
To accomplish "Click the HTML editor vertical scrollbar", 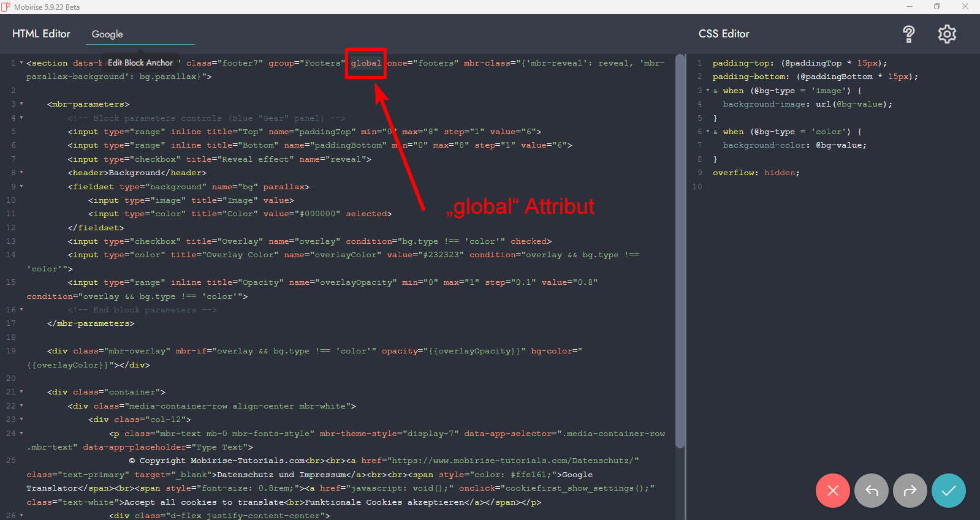I will [x=680, y=245].
